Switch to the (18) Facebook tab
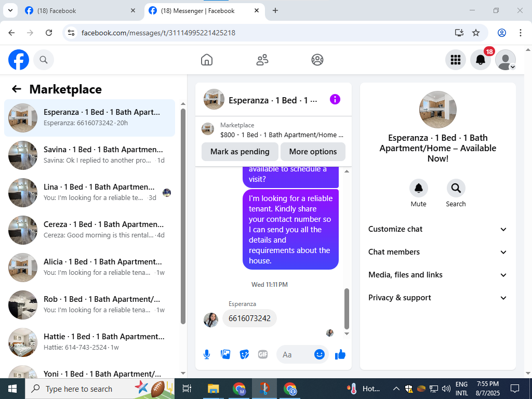This screenshot has width=532, height=399. (x=78, y=11)
